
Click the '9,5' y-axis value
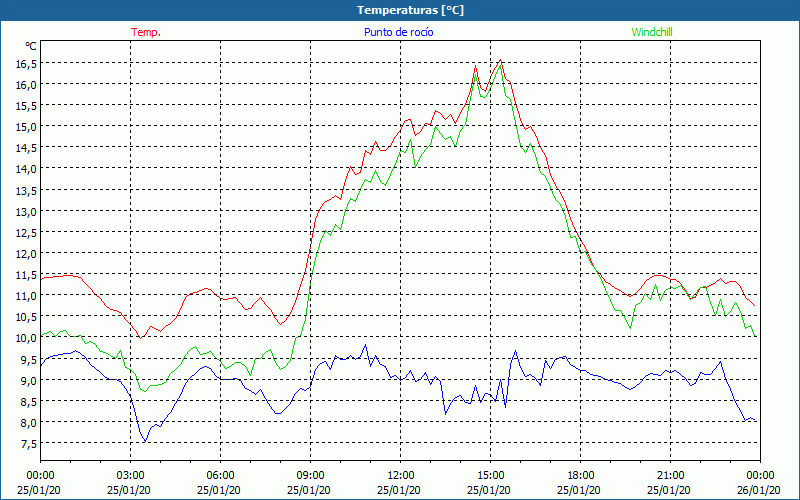[x=29, y=359]
